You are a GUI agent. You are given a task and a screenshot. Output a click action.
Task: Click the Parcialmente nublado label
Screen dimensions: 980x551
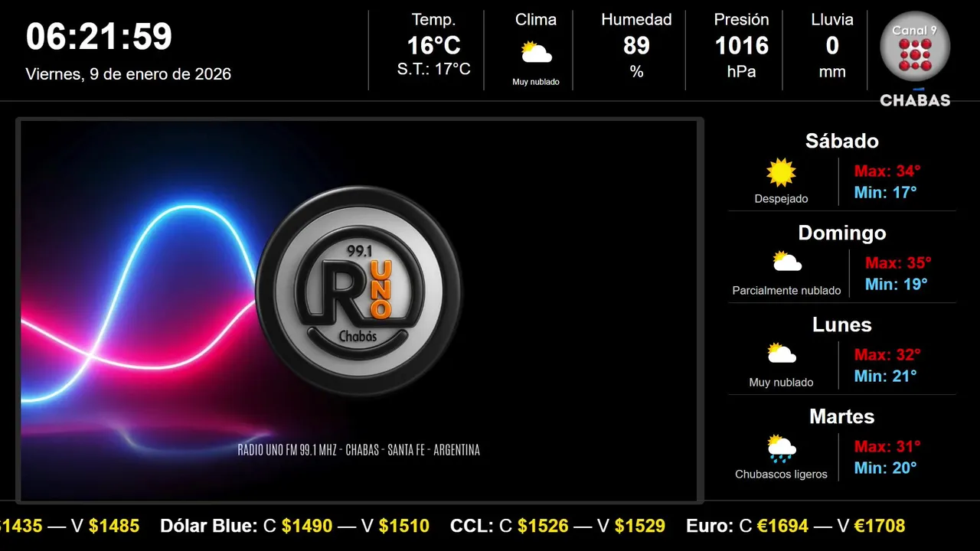point(786,291)
